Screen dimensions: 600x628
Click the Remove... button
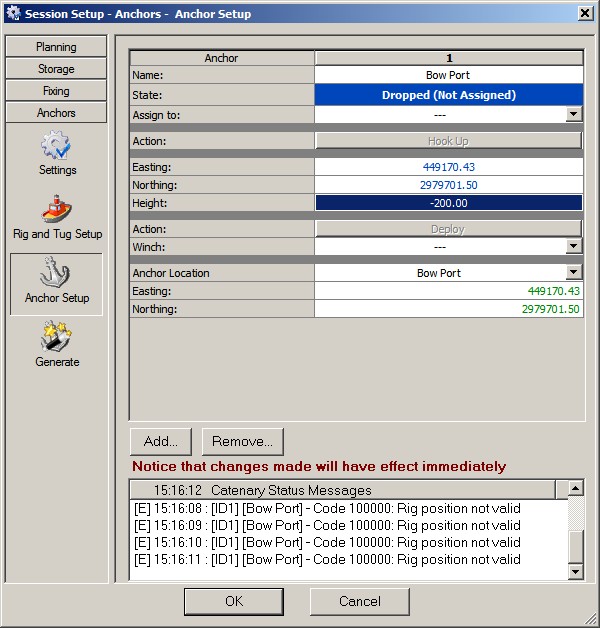243,441
